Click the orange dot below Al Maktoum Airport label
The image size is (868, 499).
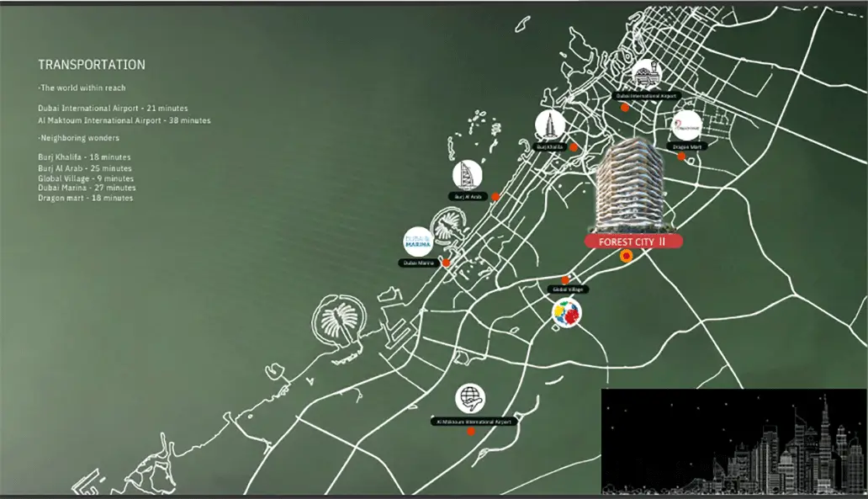coord(471,432)
